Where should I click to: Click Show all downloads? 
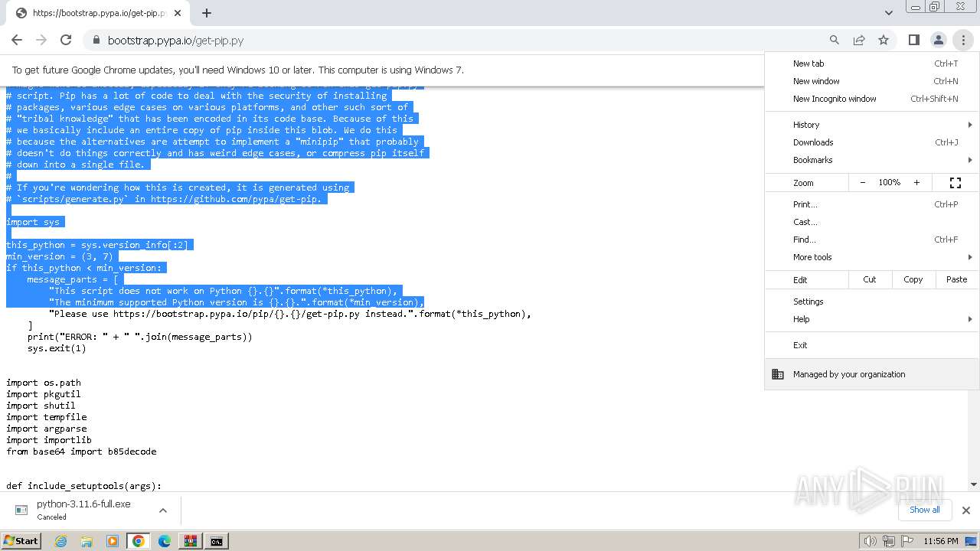[924, 510]
